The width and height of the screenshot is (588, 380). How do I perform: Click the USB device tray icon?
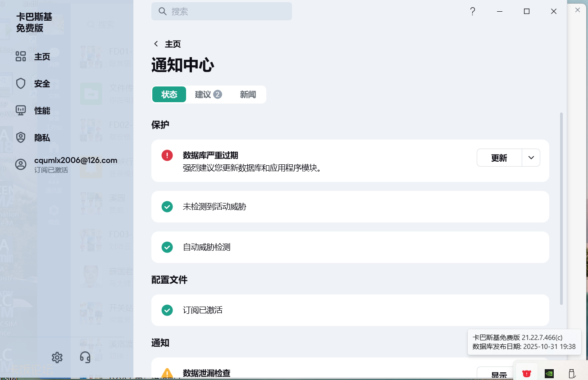[572, 373]
